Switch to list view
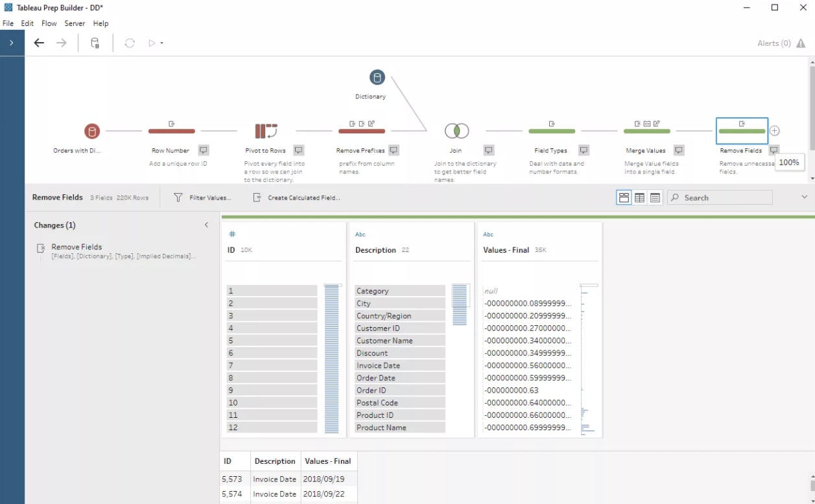The width and height of the screenshot is (815, 504). pos(655,198)
